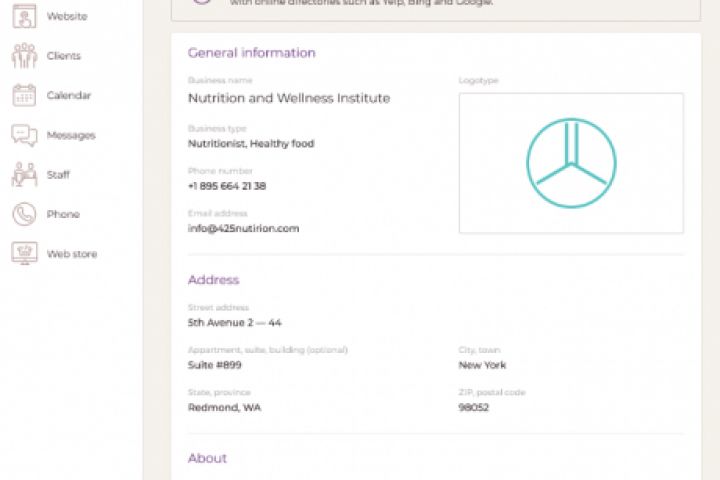This screenshot has height=480, width=720.
Task: Click the Business name field value
Action: click(x=289, y=98)
